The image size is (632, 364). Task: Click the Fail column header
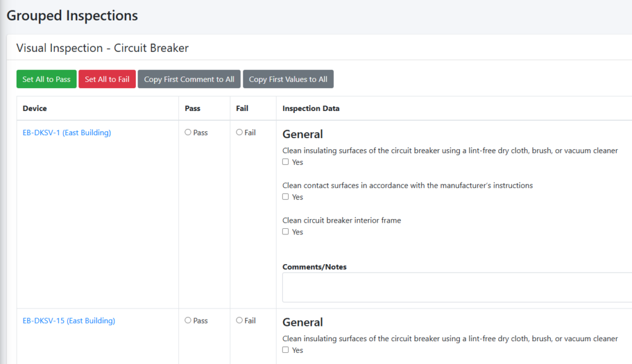click(242, 109)
